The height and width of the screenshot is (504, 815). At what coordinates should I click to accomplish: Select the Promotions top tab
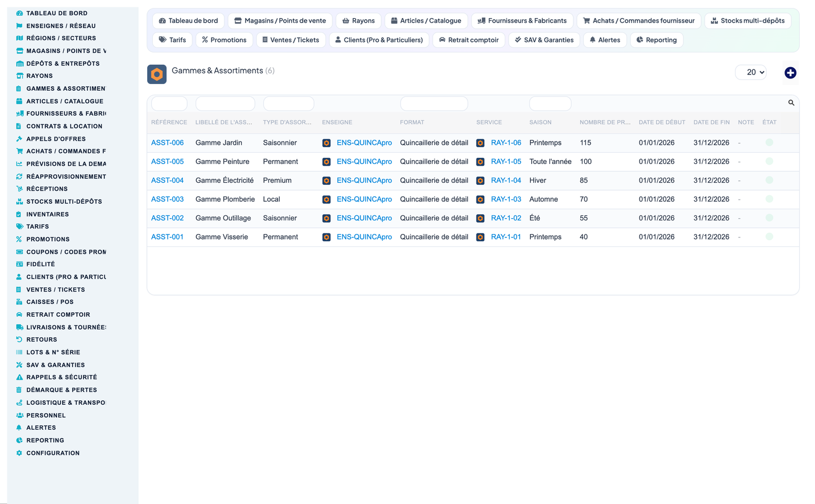(x=224, y=40)
